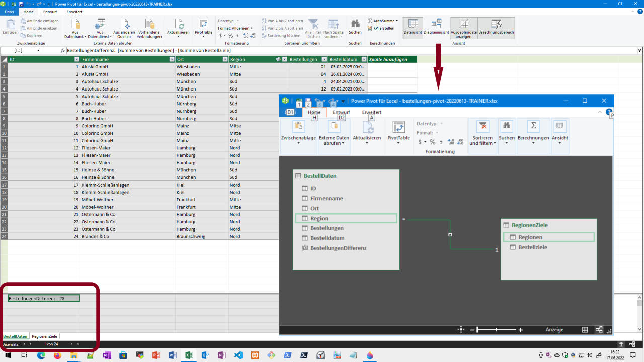The height and width of the screenshot is (362, 644).
Task: Select the BestellungenDifferenz measure cell
Action: point(44,298)
